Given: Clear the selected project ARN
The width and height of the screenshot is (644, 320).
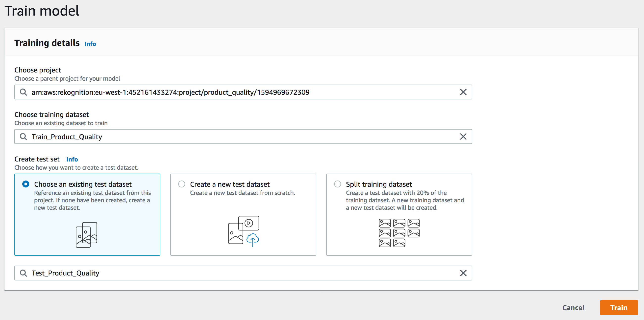Looking at the screenshot, I should [x=463, y=92].
